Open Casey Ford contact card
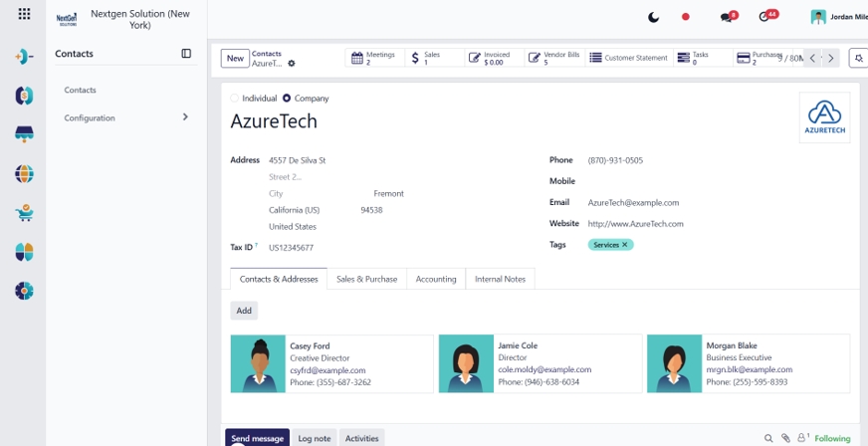This screenshot has height=446, width=868. click(332, 363)
